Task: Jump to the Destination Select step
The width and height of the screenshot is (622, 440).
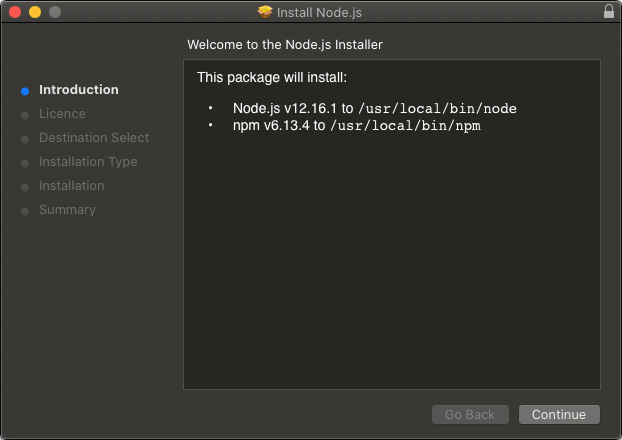Action: 93,138
